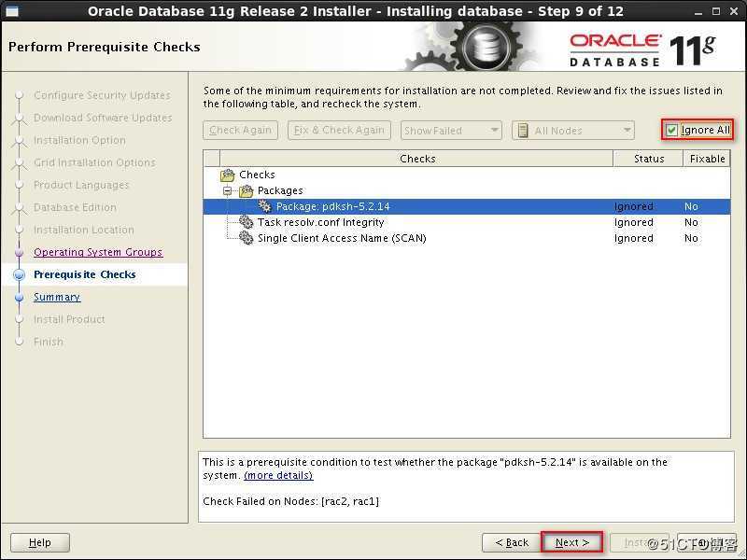The image size is (747, 560).
Task: Collapse the Packages tree node
Action: (x=228, y=191)
